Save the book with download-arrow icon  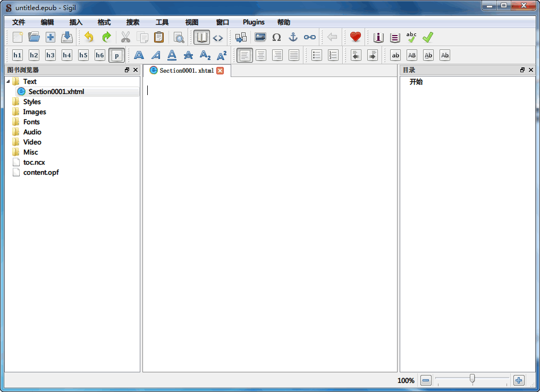67,37
